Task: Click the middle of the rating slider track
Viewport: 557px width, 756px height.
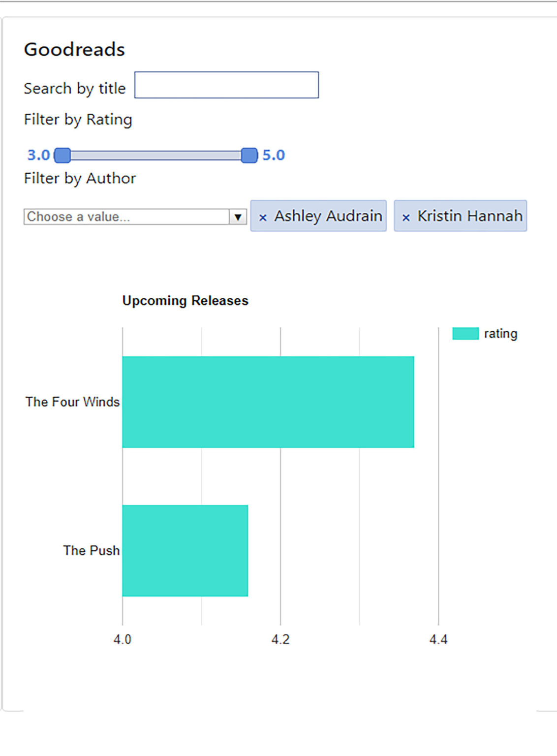Action: (x=155, y=156)
